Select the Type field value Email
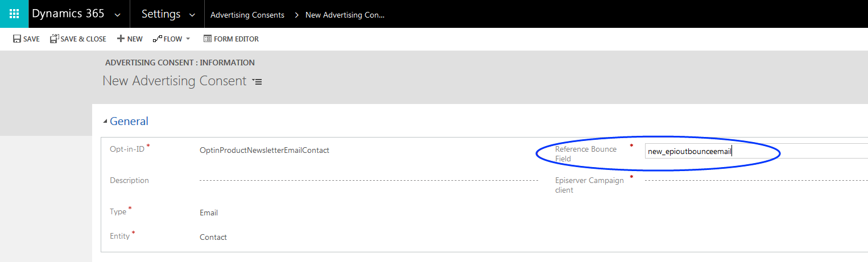 coord(209,213)
